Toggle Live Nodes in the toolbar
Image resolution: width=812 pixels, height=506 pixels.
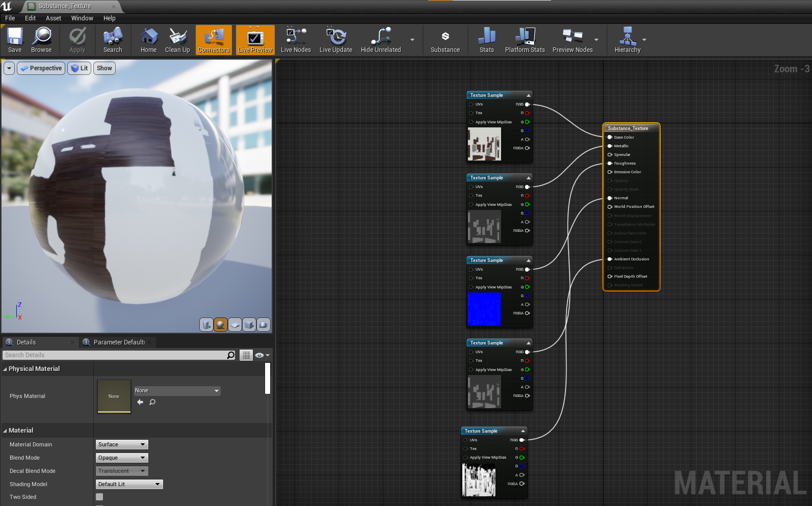pyautogui.click(x=296, y=40)
